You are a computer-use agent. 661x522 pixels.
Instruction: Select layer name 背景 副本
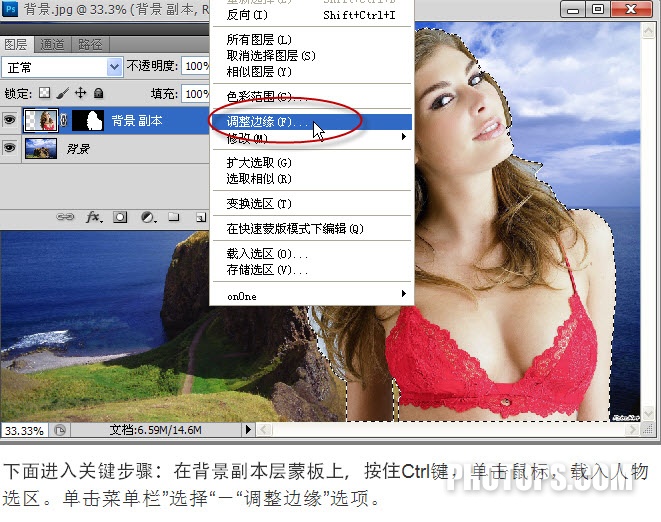tap(137, 121)
